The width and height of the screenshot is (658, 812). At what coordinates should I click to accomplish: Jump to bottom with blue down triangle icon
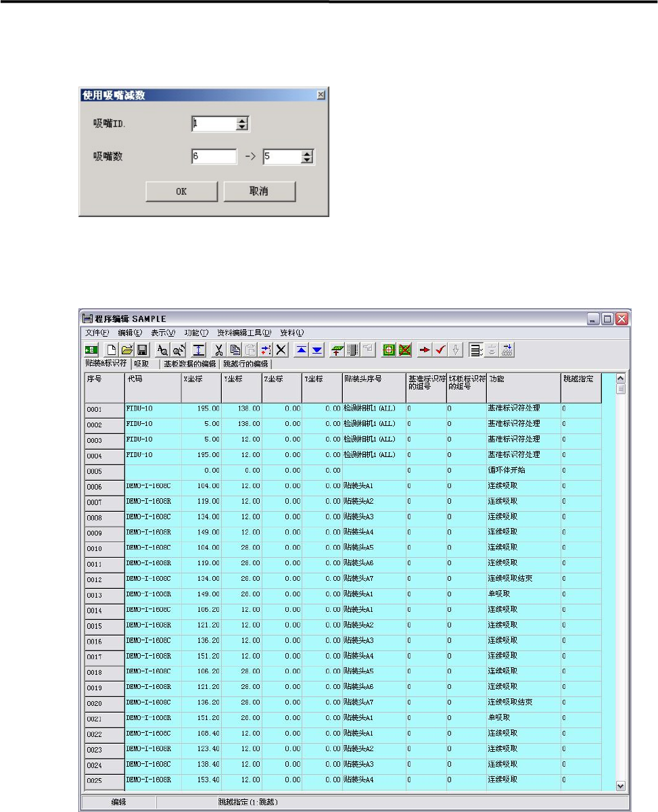[x=316, y=350]
